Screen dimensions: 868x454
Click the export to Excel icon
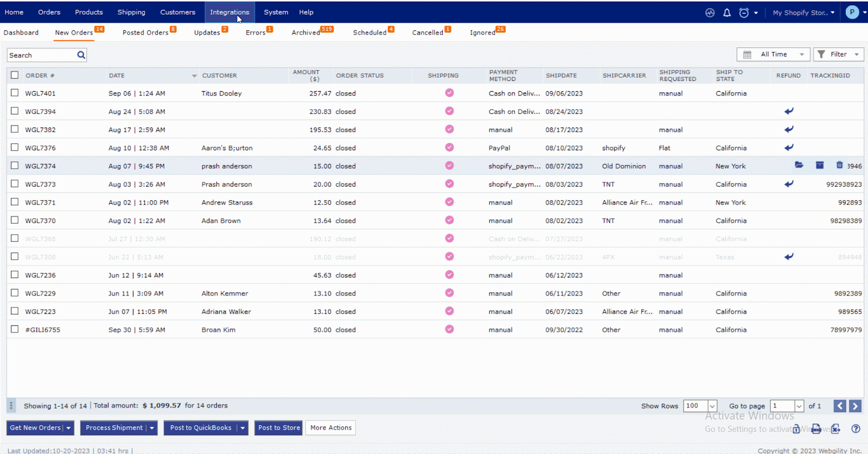click(835, 429)
